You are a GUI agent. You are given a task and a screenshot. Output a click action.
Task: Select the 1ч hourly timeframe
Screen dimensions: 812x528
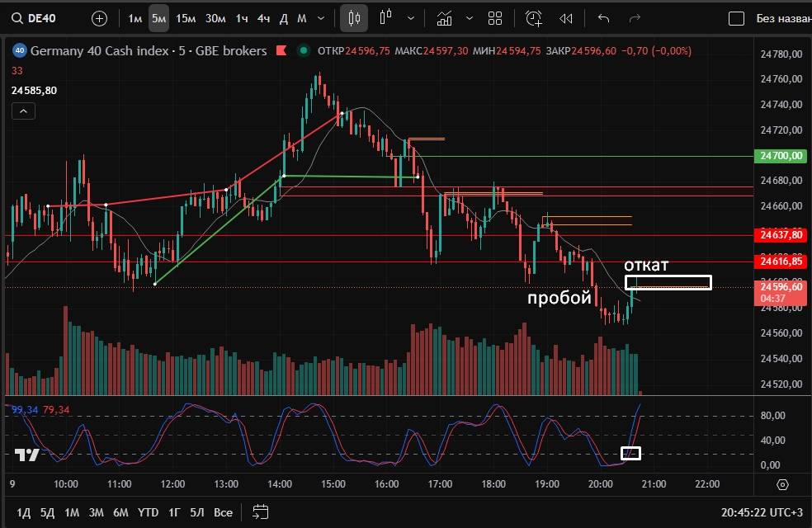[242, 18]
